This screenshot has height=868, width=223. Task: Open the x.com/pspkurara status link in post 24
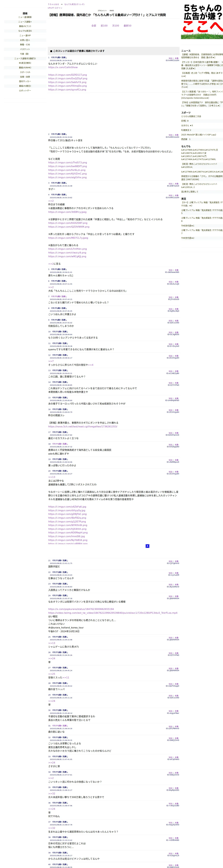coord(81,609)
